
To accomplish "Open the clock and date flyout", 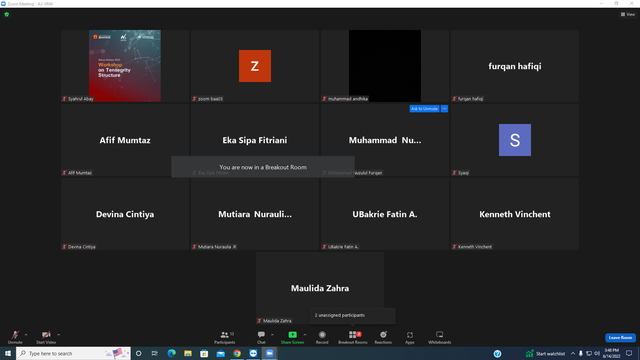I will 611,353.
